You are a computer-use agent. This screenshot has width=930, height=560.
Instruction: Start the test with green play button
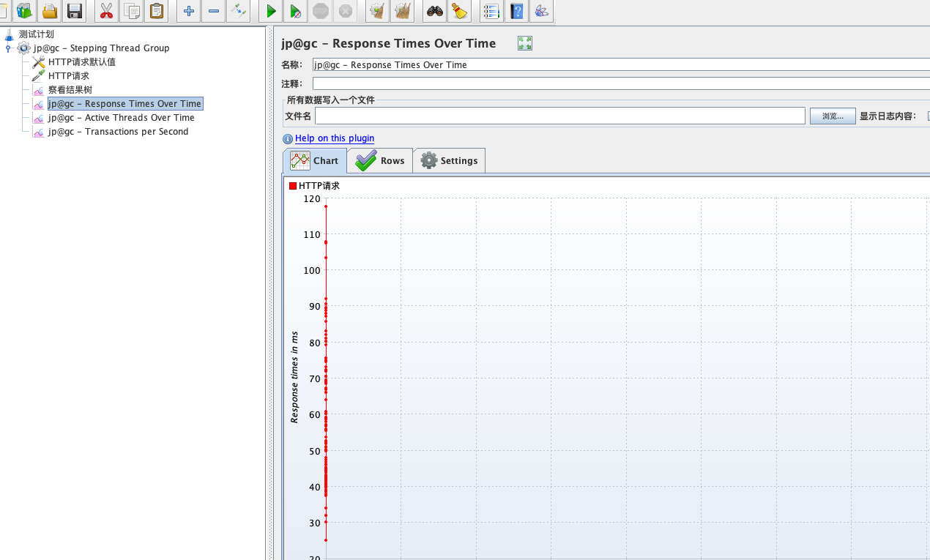[271, 11]
